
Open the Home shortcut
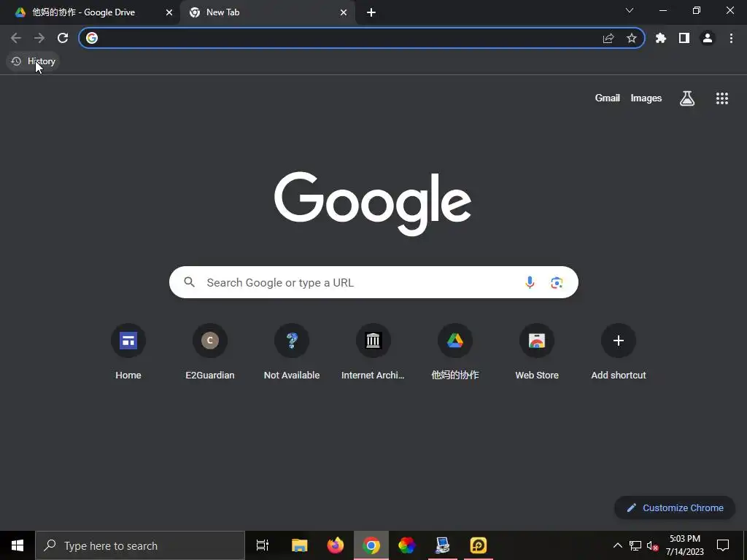pyautogui.click(x=128, y=351)
